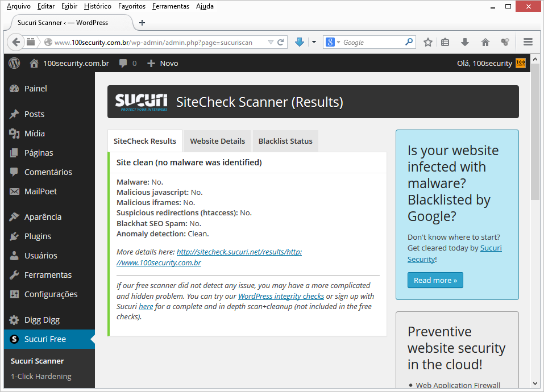544x392 pixels.
Task: Switch to the Blacklist Status tab
Action: (x=285, y=141)
